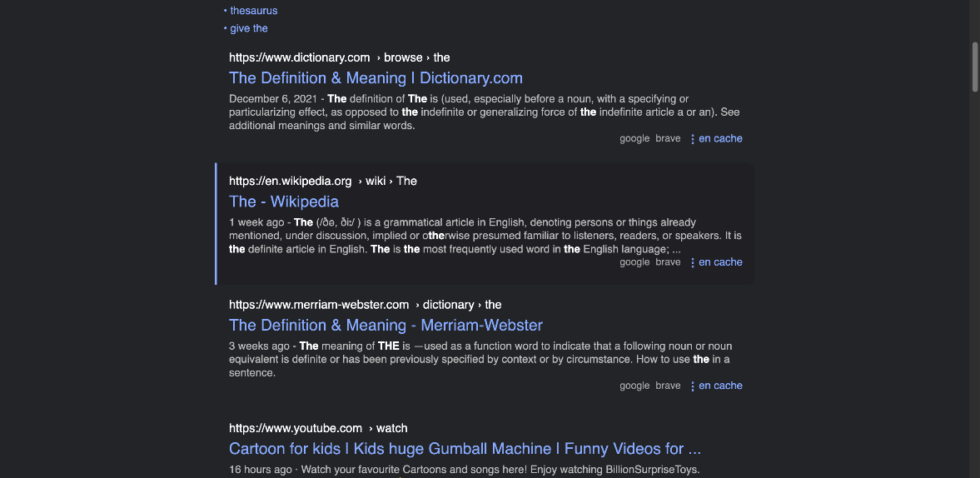The width and height of the screenshot is (980, 478).
Task: Open 'en cache' link for Wikipedia result
Action: (x=720, y=262)
